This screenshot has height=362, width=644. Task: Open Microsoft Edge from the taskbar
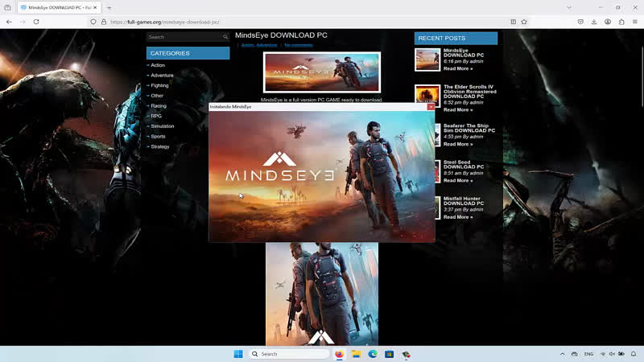click(373, 354)
